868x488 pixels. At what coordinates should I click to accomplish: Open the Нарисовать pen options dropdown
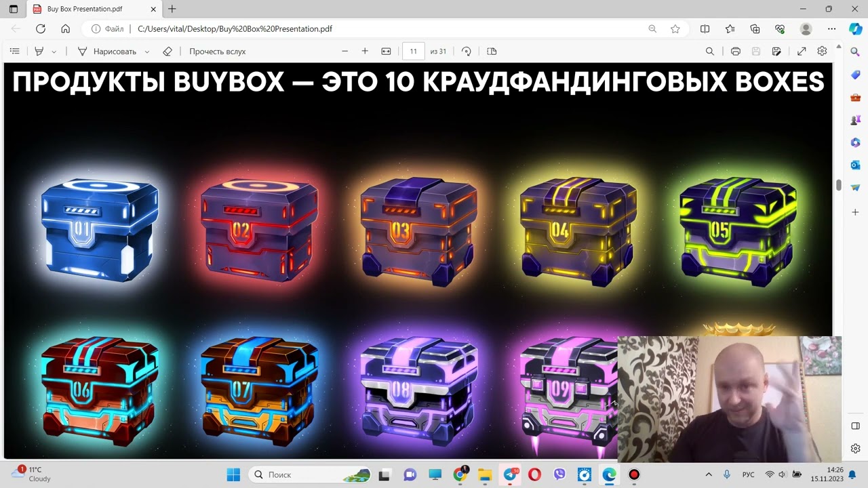(x=147, y=52)
